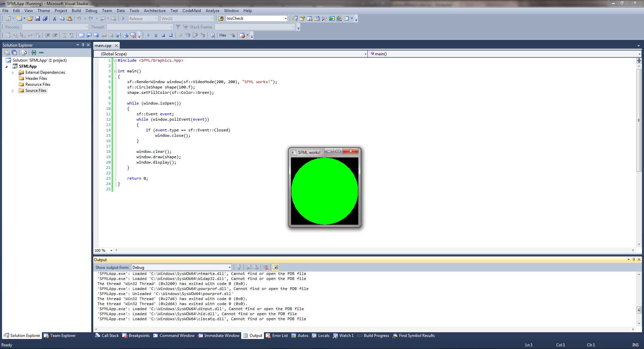Open the (Global Scope) dropdown
This screenshot has width=644, height=349.
coord(365,54)
